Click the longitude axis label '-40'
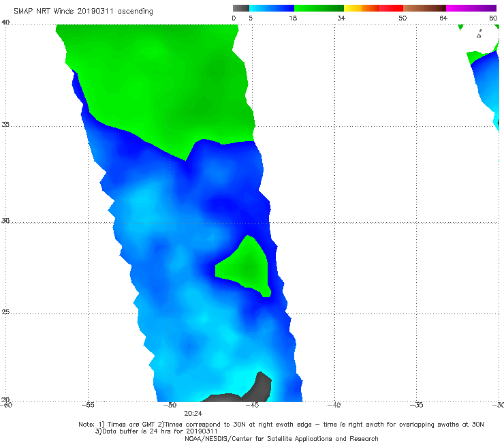504x443 pixels. pyautogui.click(x=334, y=405)
